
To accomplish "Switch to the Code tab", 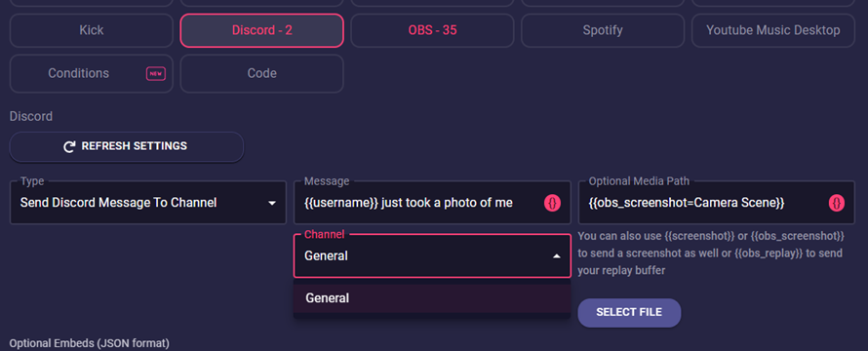I will (x=261, y=74).
